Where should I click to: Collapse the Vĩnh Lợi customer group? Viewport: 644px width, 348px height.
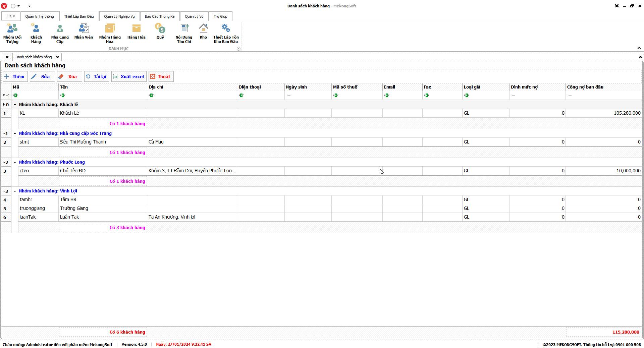[x=15, y=191]
